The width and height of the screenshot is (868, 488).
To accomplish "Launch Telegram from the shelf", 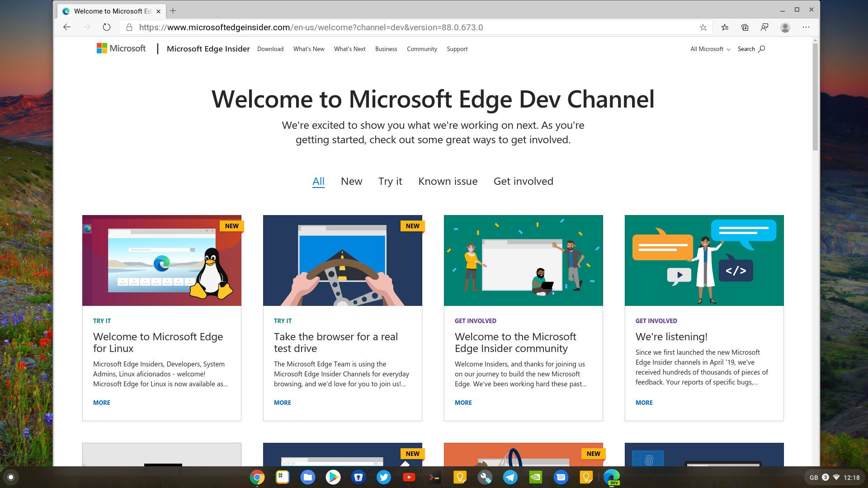I will (x=510, y=477).
